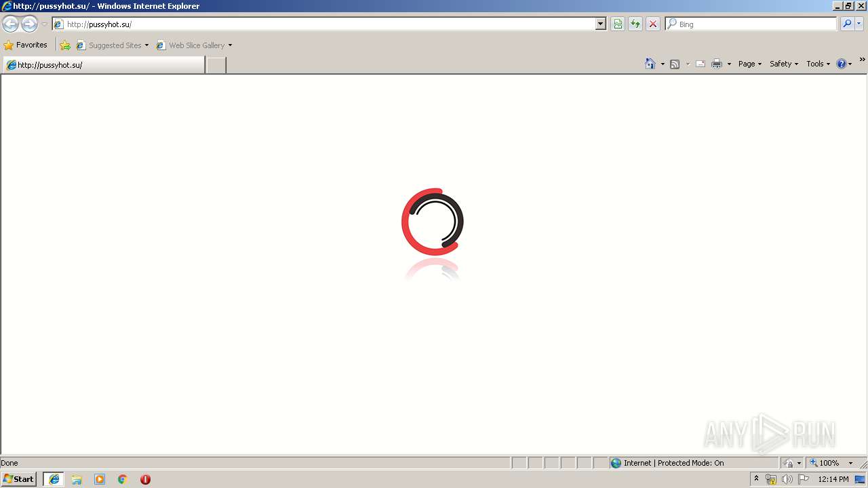Click the network tray icon
Viewport: 868px width, 488px height.
pos(770,479)
